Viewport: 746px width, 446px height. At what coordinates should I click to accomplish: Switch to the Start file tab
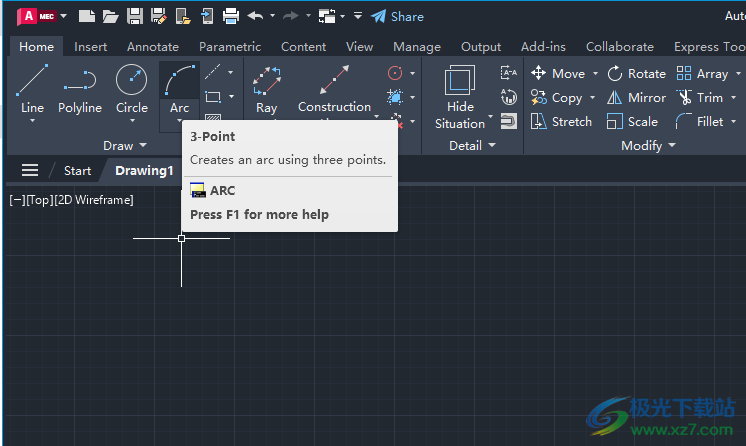pos(77,170)
